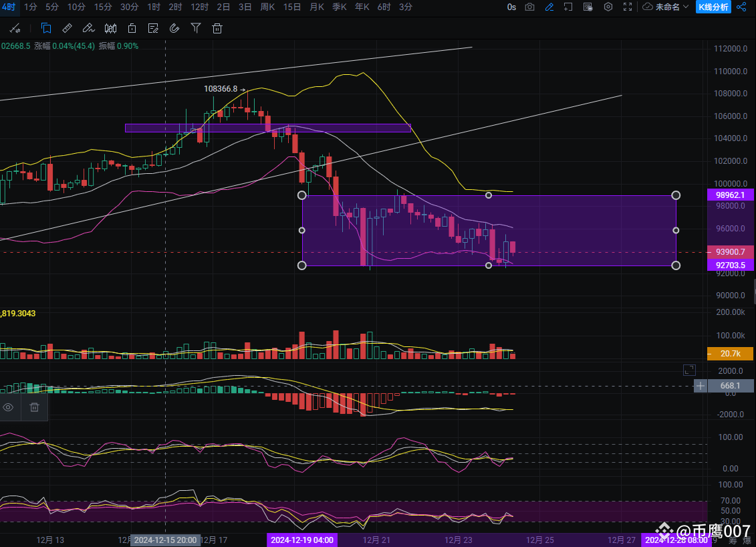Toggle indicator visibility with the eye icon
Image resolution: width=756 pixels, height=547 pixels.
pyautogui.click(x=8, y=407)
